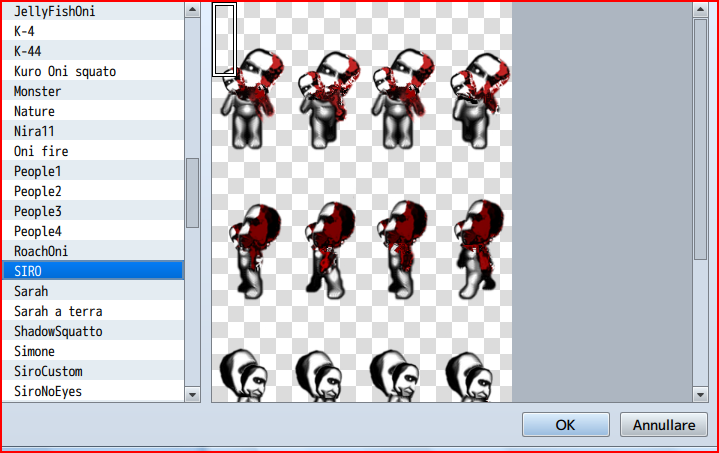Select JellyFishOni in the file list
This screenshot has width=719, height=453.
[93, 11]
